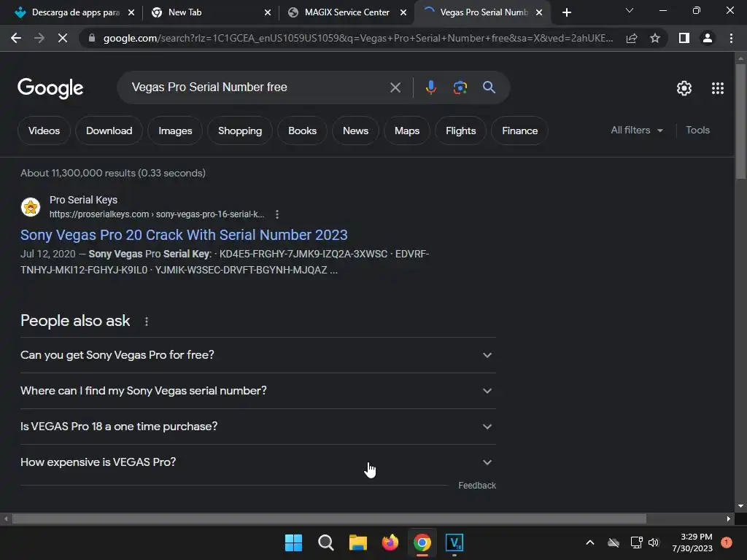
Task: Search by image with Google Lens
Action: 460,87
